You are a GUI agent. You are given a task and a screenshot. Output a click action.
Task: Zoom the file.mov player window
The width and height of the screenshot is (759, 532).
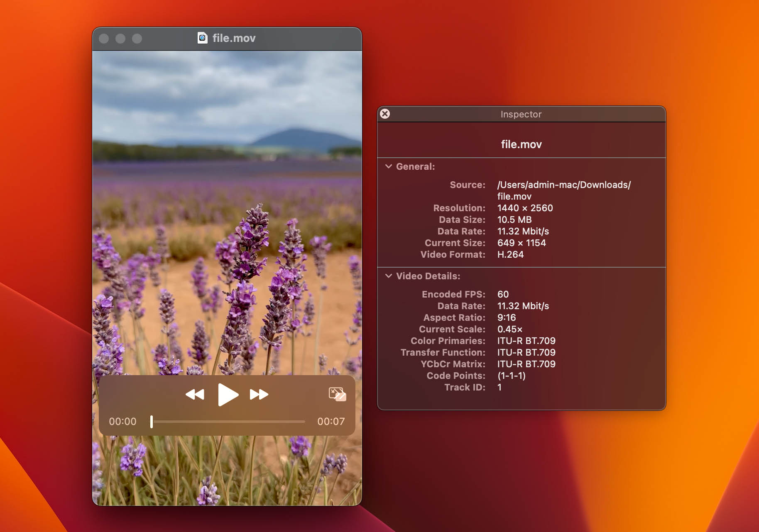click(x=137, y=39)
